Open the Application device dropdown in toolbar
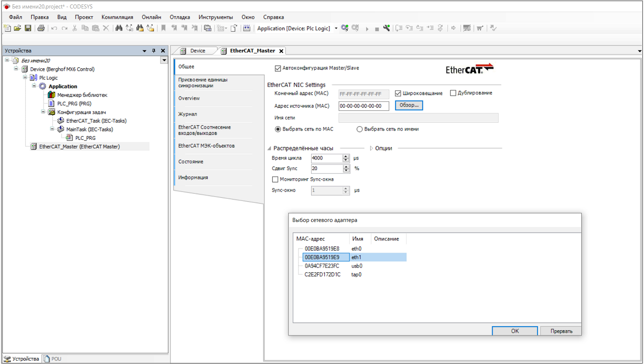The width and height of the screenshot is (644, 364). [336, 28]
